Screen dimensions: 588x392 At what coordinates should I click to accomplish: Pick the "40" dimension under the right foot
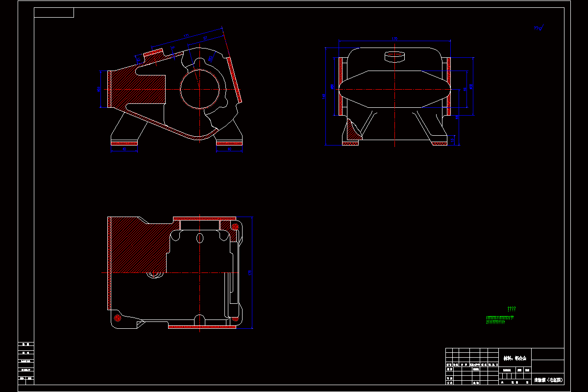(x=229, y=148)
